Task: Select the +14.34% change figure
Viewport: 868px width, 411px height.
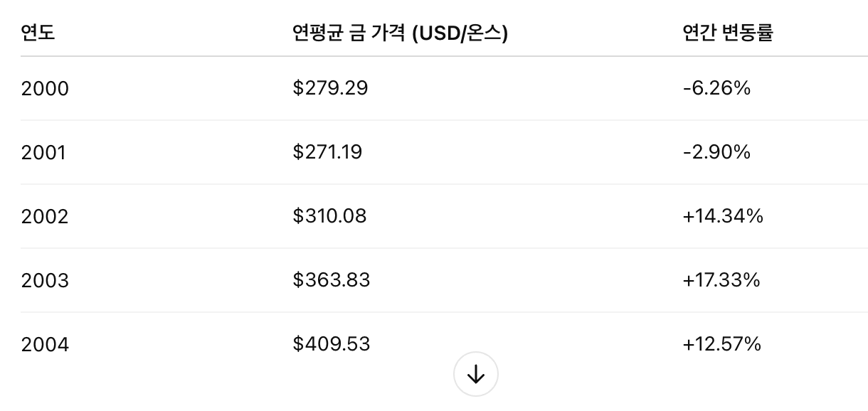Action: coord(722,216)
